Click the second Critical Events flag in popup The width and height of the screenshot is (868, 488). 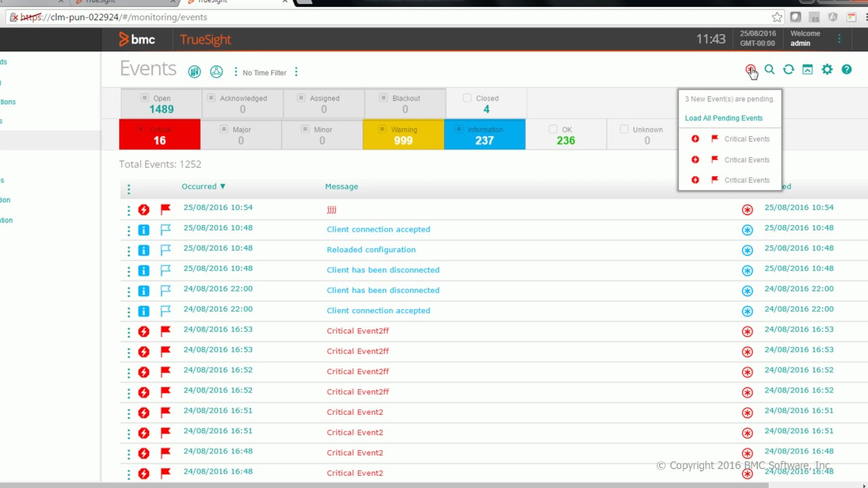[715, 159]
